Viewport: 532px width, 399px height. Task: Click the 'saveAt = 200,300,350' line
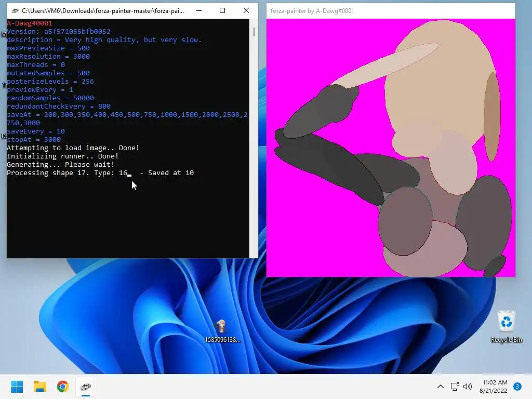click(127, 119)
